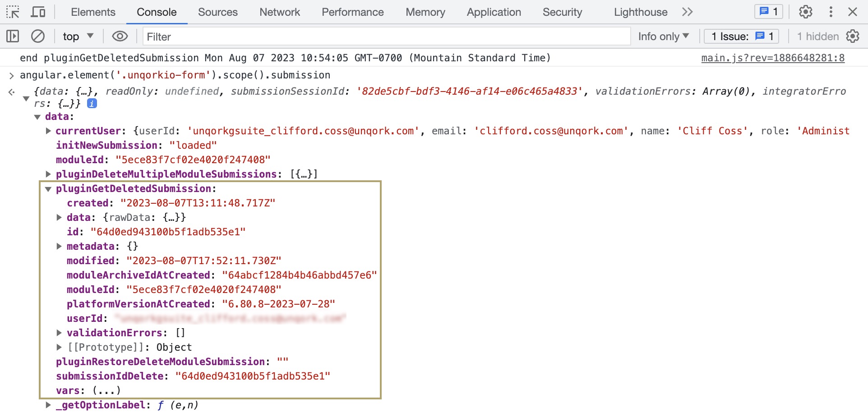Expand the [[Prototype]] Object node
This screenshot has height=412, width=868.
(x=59, y=347)
